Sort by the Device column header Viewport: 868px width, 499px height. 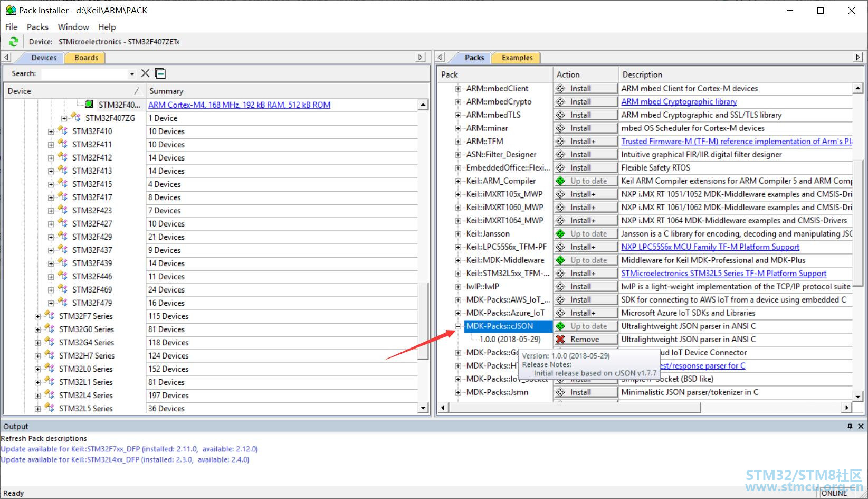coord(74,91)
